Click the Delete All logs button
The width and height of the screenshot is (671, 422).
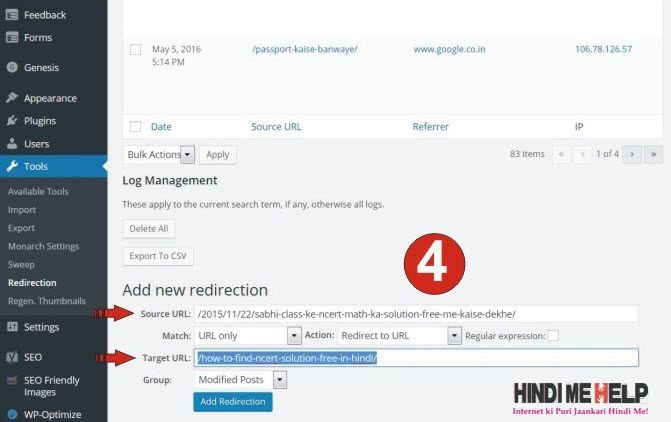(x=148, y=229)
